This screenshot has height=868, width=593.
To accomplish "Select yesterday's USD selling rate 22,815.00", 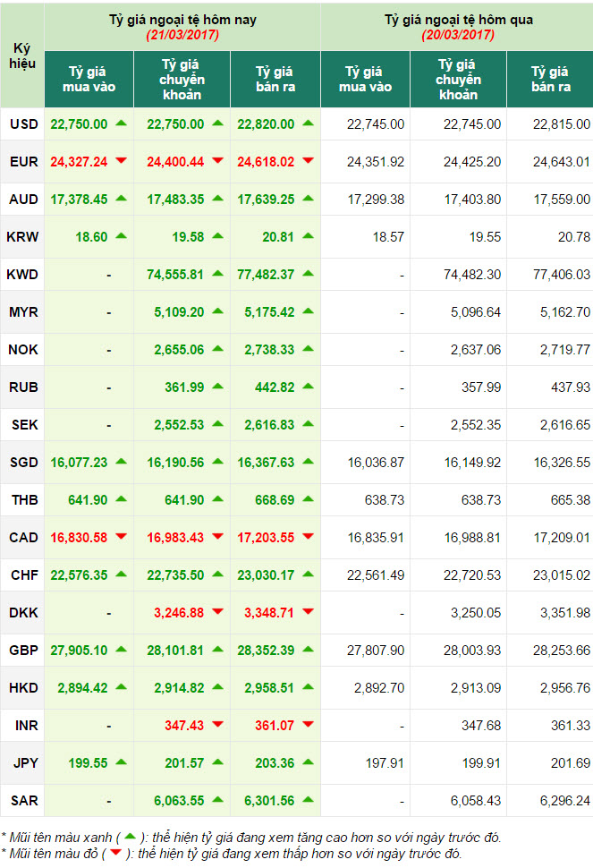I will (562, 124).
